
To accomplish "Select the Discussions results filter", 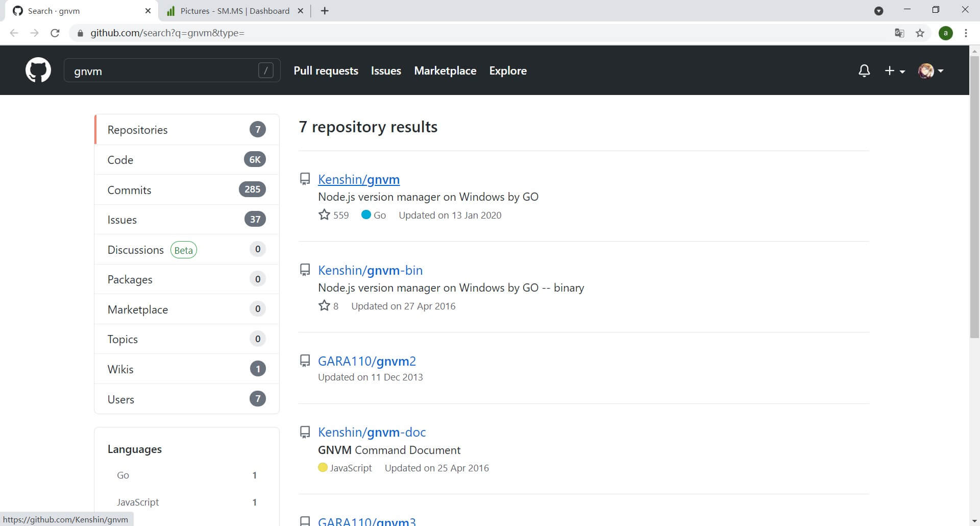I will [187, 250].
